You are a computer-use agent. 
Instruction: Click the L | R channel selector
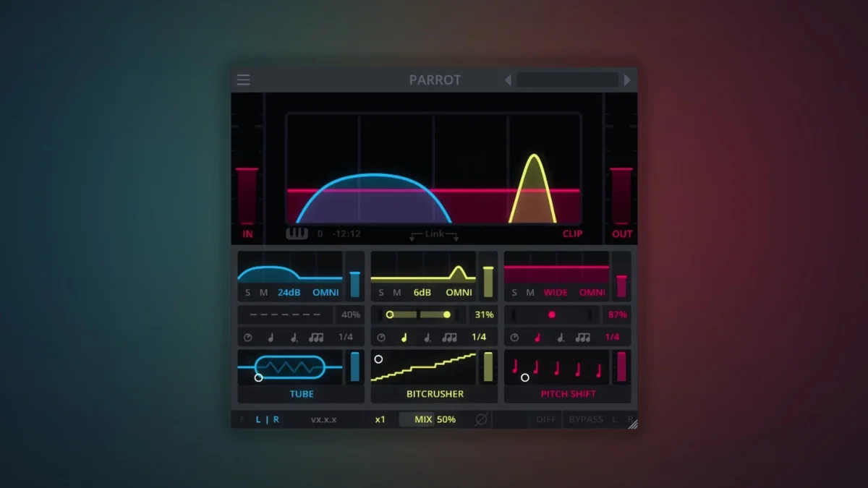[x=268, y=419]
